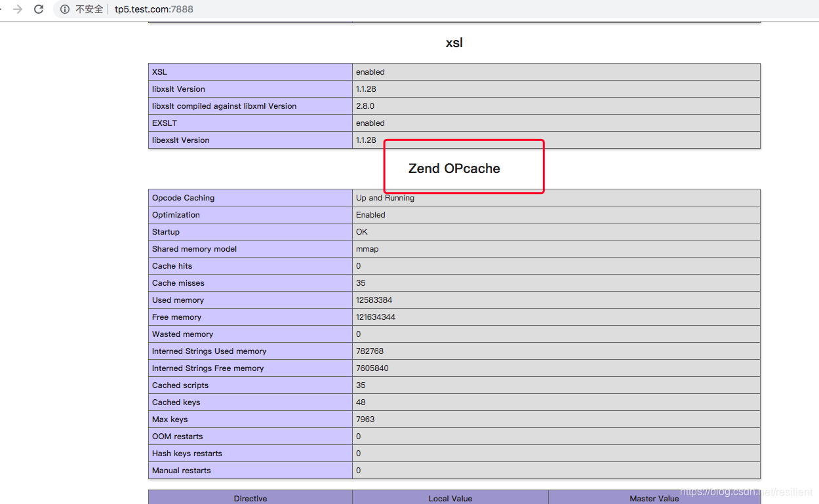
Task: Click the Master Value column header
Action: (x=654, y=499)
